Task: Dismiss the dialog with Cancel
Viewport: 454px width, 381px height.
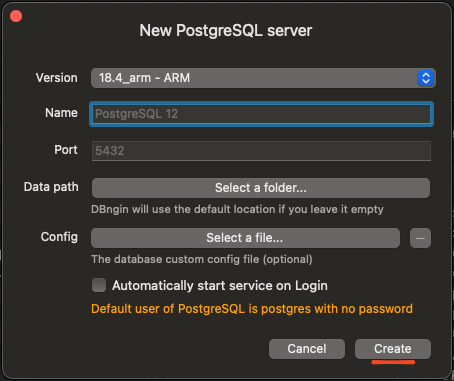Action: coord(307,349)
